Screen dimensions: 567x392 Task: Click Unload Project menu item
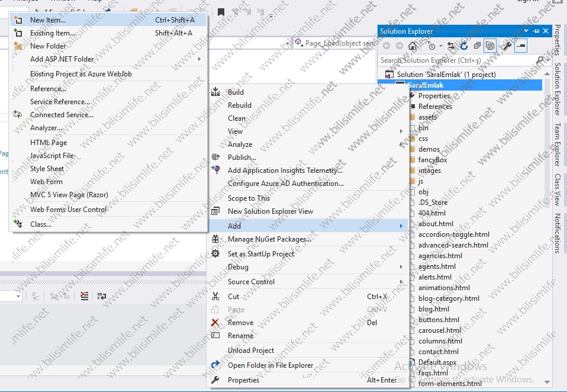coord(309,351)
